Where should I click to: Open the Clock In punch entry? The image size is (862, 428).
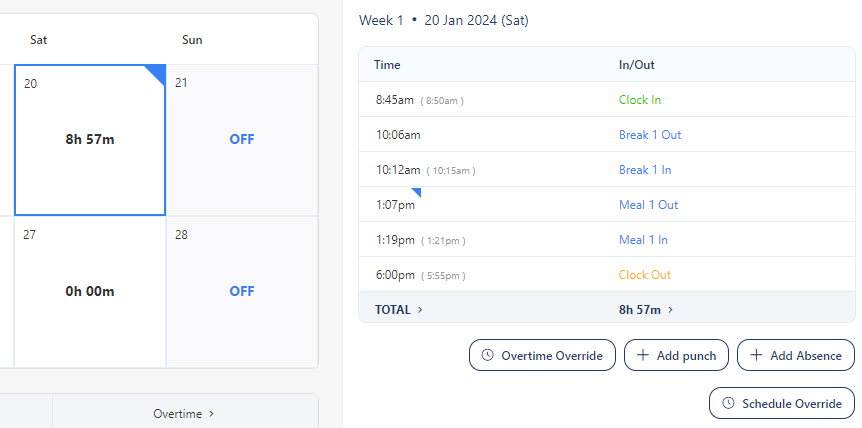(639, 100)
